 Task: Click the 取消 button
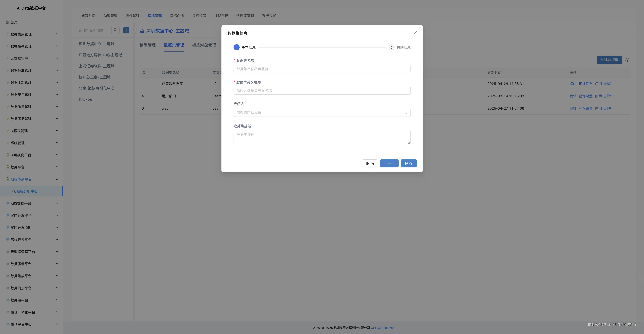[x=370, y=163]
